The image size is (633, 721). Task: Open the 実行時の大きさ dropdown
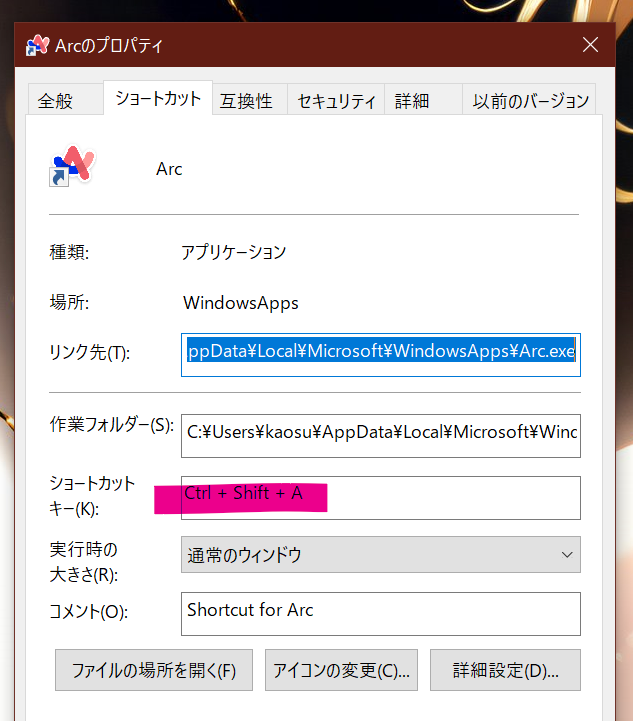click(381, 555)
